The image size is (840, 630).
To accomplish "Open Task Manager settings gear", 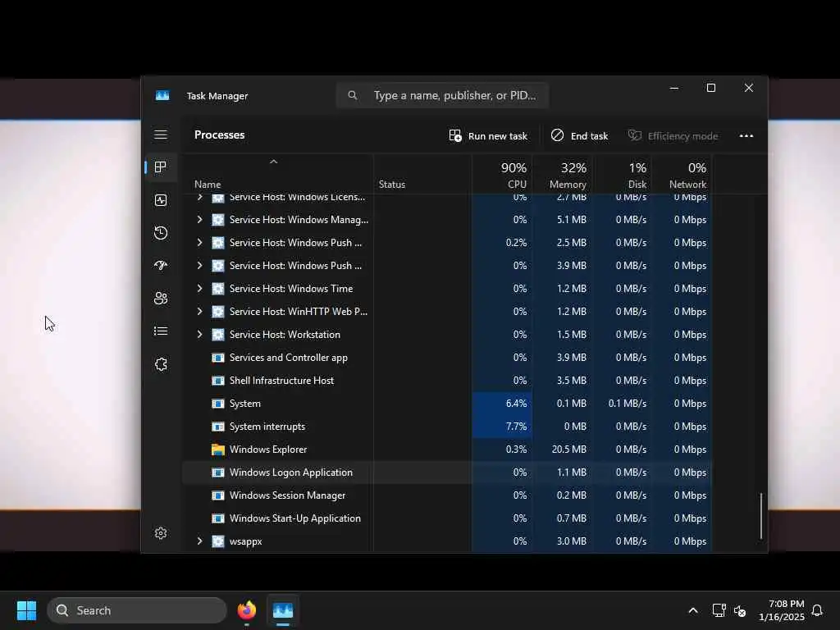I will [161, 533].
